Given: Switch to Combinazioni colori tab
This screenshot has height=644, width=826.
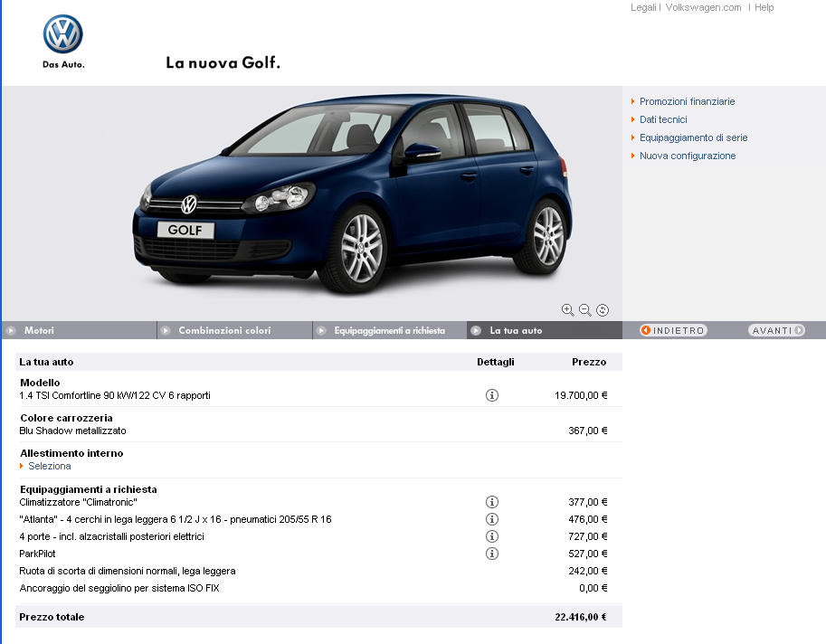Looking at the screenshot, I should point(234,330).
